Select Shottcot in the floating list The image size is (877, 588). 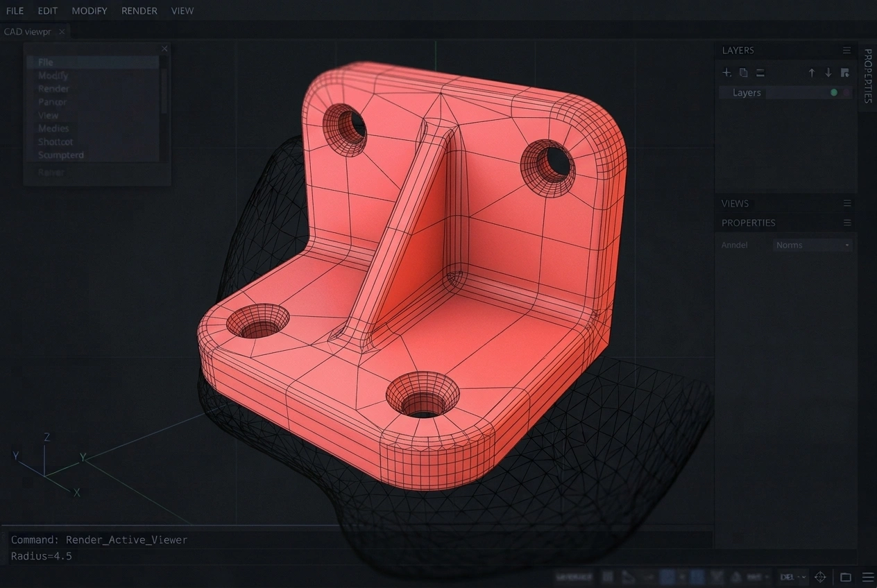[x=93, y=141]
